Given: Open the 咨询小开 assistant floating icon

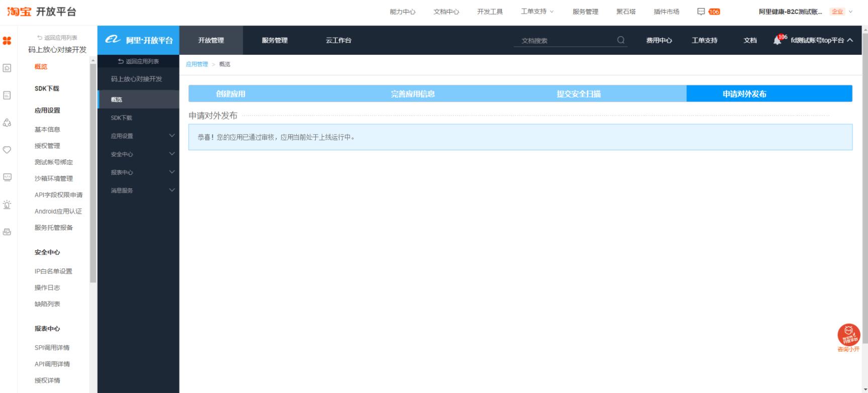Looking at the screenshot, I should (x=848, y=335).
